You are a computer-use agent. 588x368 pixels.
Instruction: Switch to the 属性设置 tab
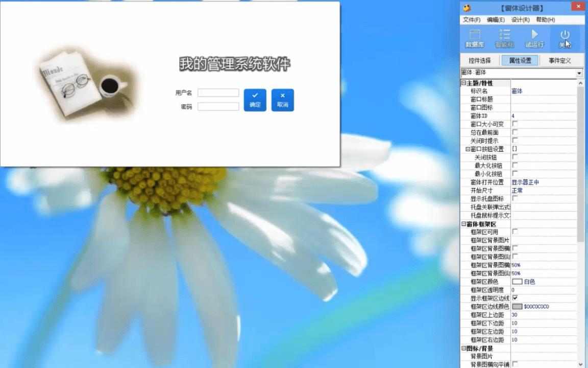pyautogui.click(x=520, y=60)
